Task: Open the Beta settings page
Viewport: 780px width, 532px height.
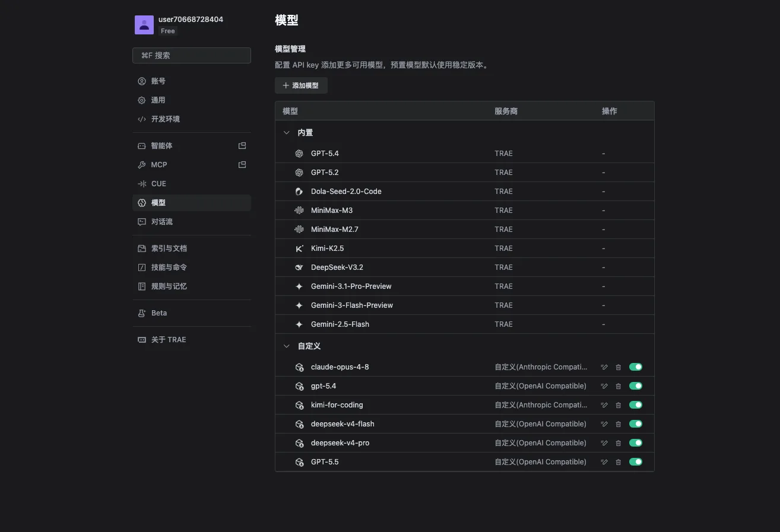Action: pyautogui.click(x=192, y=313)
